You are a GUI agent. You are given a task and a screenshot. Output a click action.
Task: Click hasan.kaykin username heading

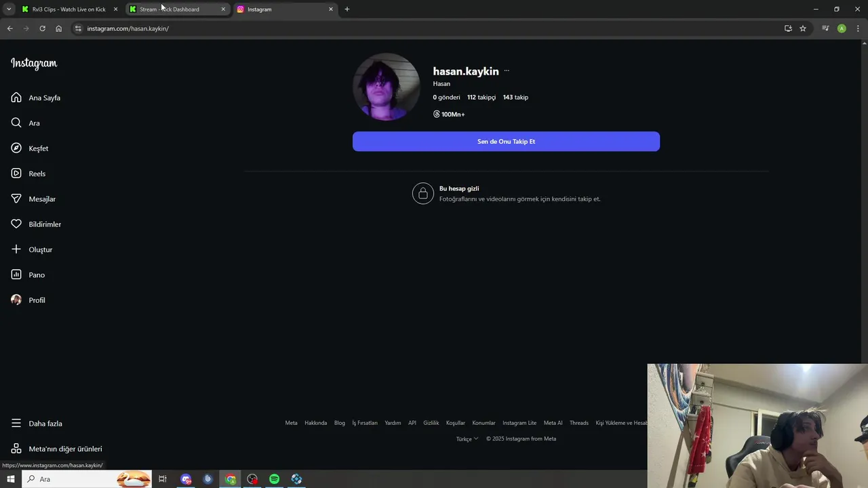[466, 71]
